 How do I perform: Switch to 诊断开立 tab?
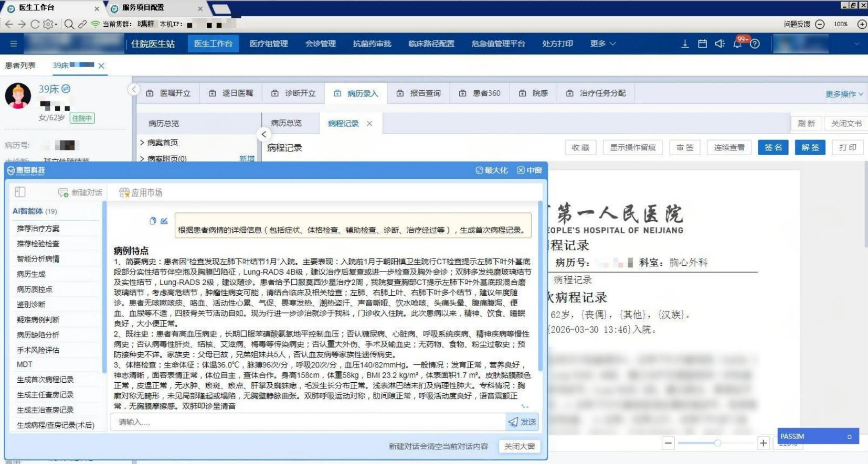point(293,93)
